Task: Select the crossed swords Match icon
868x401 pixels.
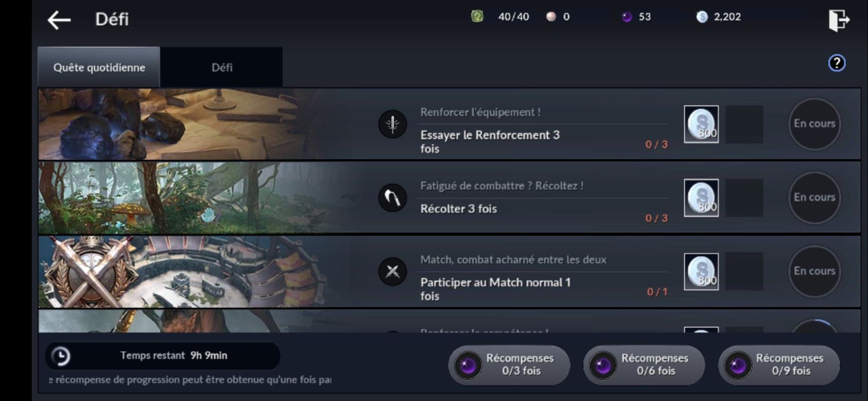Action: coord(393,272)
